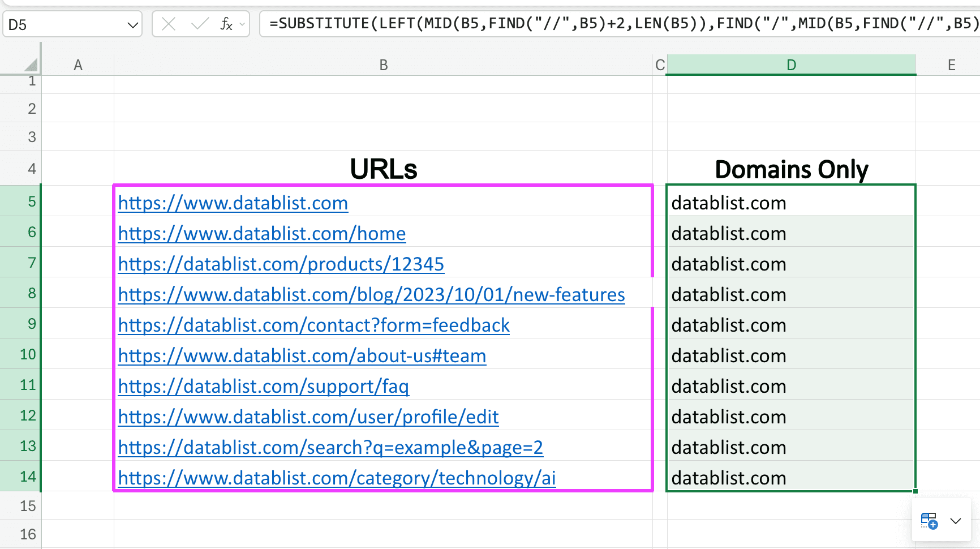
Task: Open Insert Function via the fx icon
Action: (226, 24)
